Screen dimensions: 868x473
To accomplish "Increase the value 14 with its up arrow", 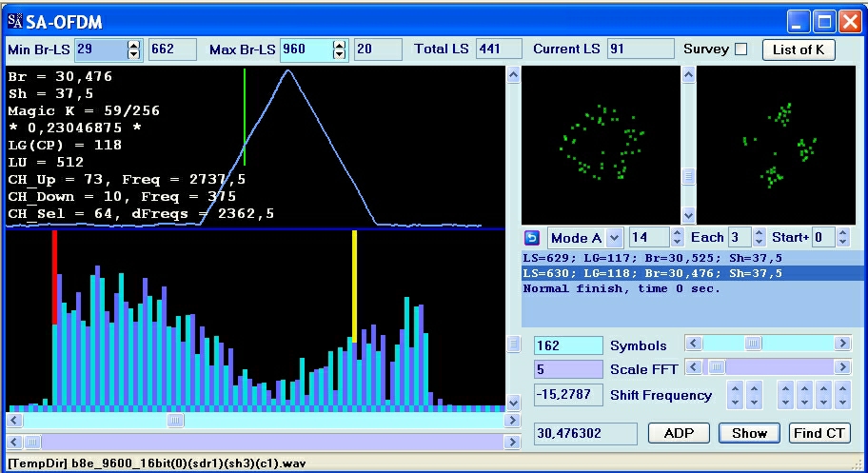I will coord(677,233).
